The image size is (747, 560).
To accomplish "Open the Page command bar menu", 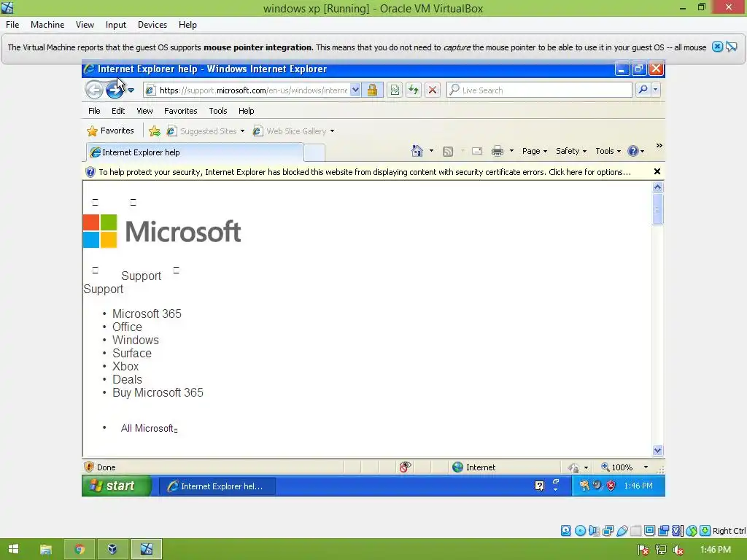I will [x=535, y=151].
